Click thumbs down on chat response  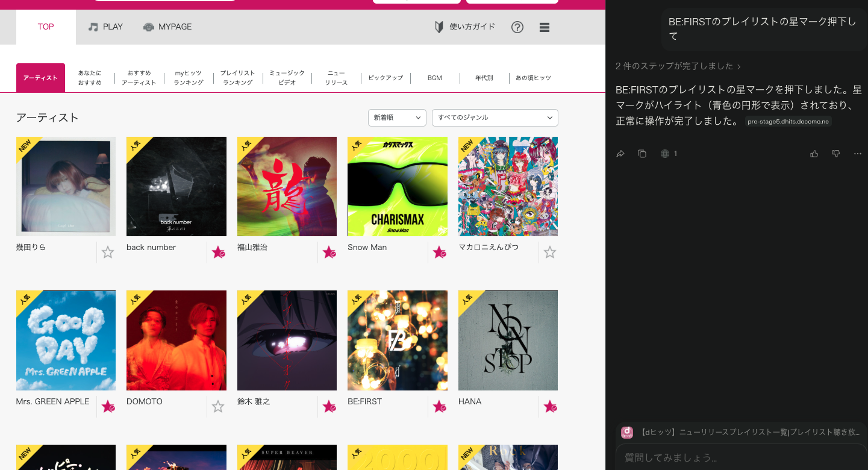836,154
